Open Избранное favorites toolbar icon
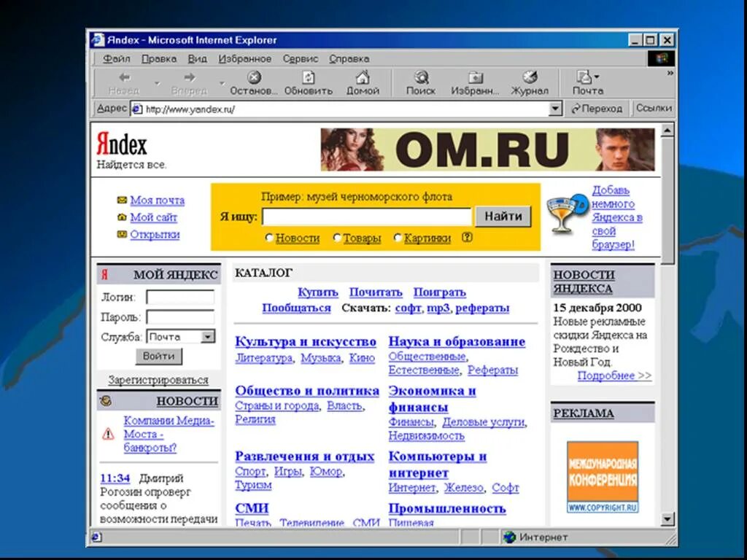The image size is (747, 560). [x=475, y=77]
